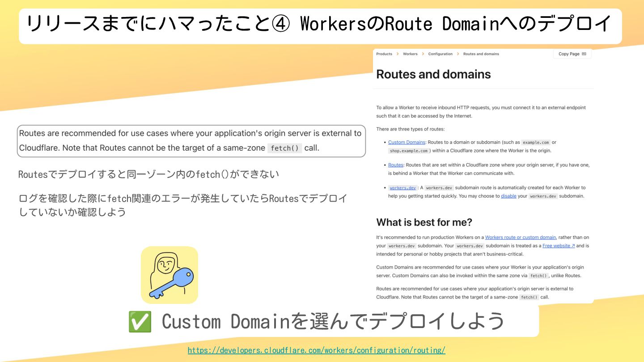Image resolution: width=644 pixels, height=362 pixels.
Task: Click the paragraph starting 'To allow a Worker'
Action: point(481,112)
